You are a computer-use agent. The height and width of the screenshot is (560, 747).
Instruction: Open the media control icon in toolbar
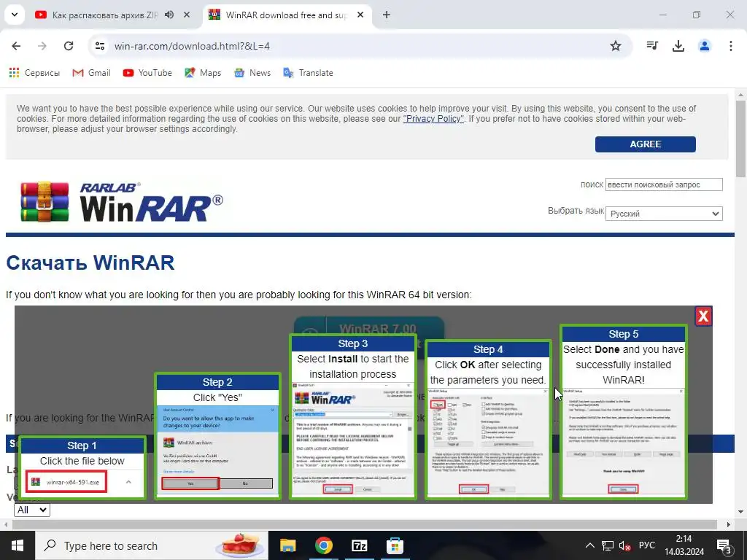coord(651,46)
